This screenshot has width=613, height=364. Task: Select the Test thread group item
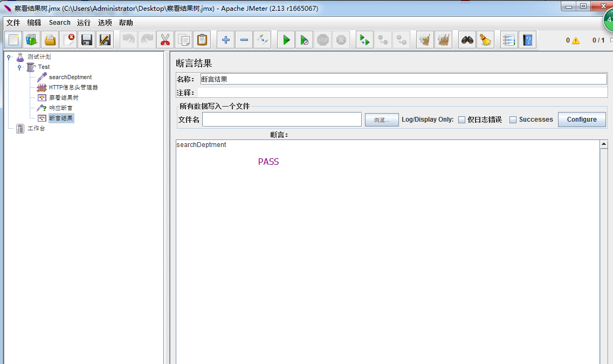click(x=44, y=67)
